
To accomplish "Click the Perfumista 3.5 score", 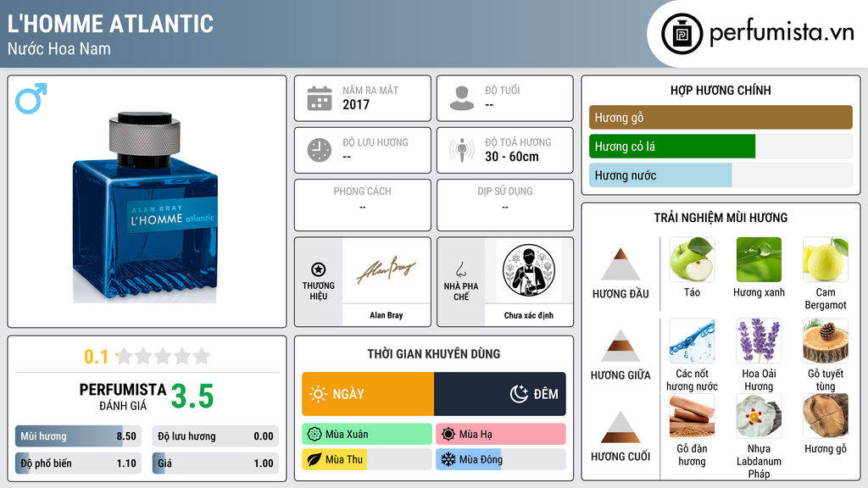I will pos(192,396).
